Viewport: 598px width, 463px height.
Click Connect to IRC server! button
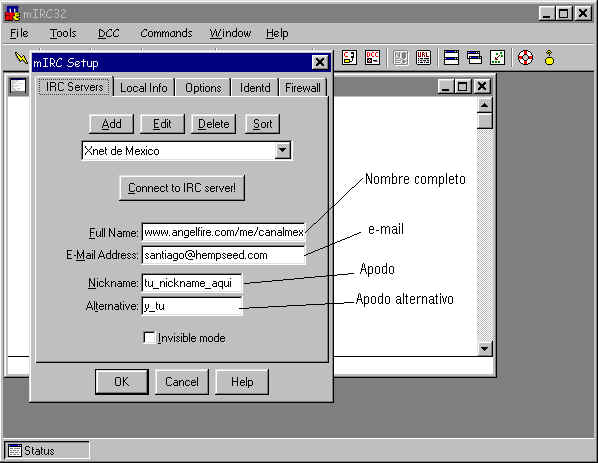[182, 188]
